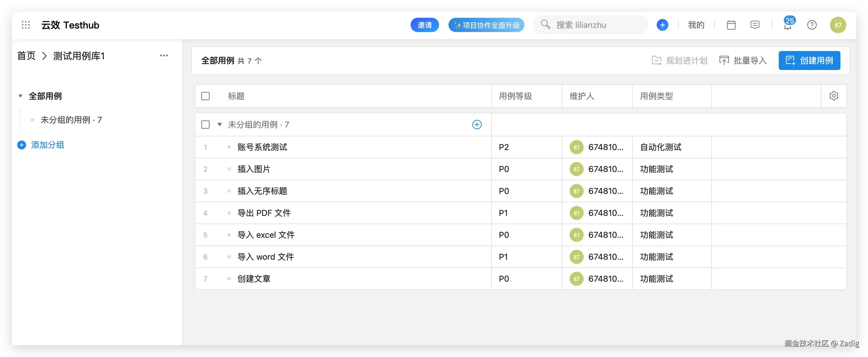
Task: Open test case 导出 PDF 文件
Action: (x=264, y=213)
